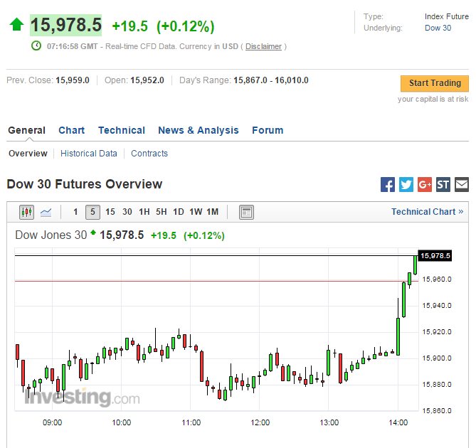The width and height of the screenshot is (476, 448).
Task: Click the Start Trading button
Action: [435, 83]
